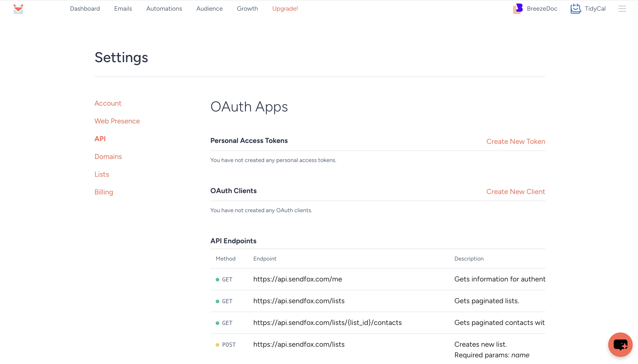This screenshot has height=364, width=638.
Task: Open the hamburger menu icon
Action: point(622,9)
